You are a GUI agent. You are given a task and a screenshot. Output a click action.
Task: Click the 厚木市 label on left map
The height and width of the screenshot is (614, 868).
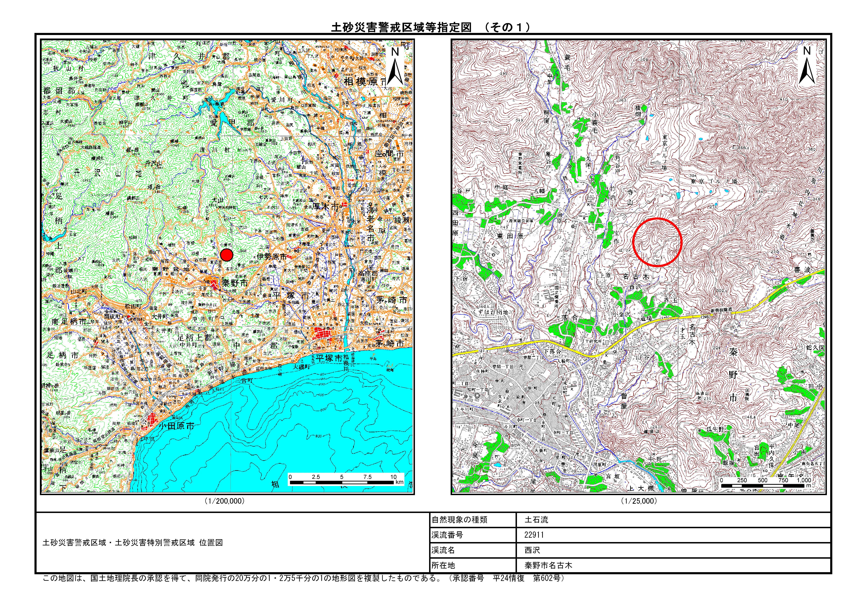click(325, 207)
